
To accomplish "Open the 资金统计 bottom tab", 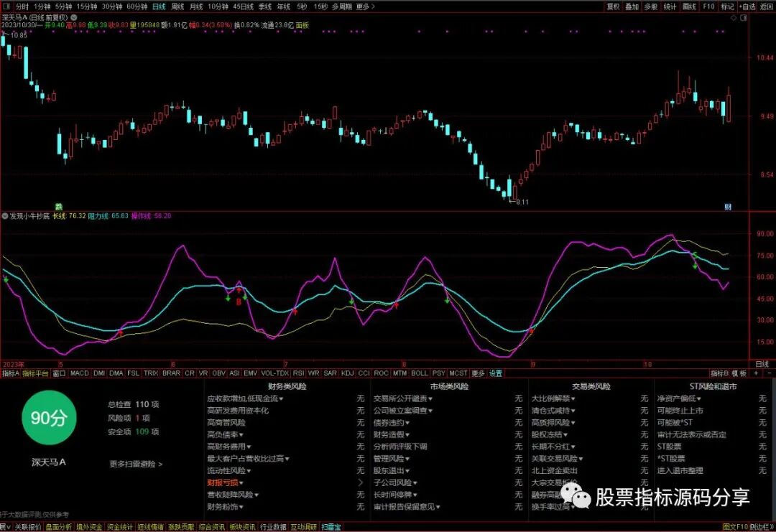I will pos(120,527).
